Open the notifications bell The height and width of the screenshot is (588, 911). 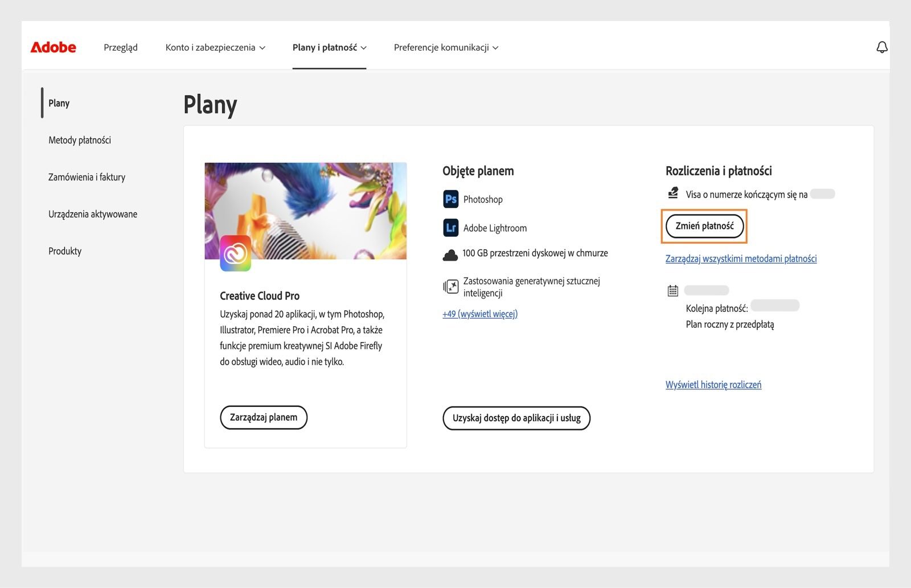pyautogui.click(x=881, y=47)
